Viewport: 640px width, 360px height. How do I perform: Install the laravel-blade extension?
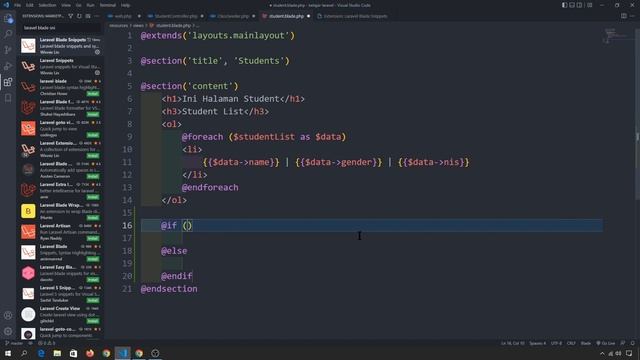[x=93, y=94]
